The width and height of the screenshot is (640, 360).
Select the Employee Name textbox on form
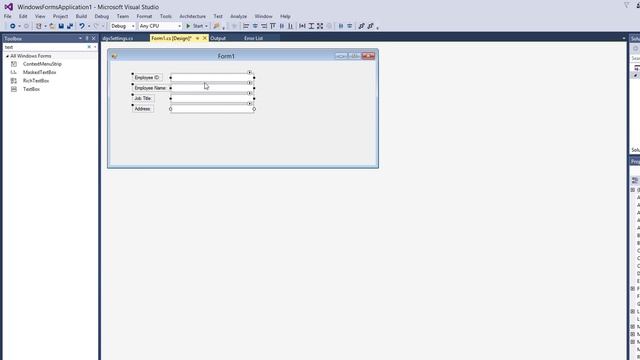click(212, 88)
